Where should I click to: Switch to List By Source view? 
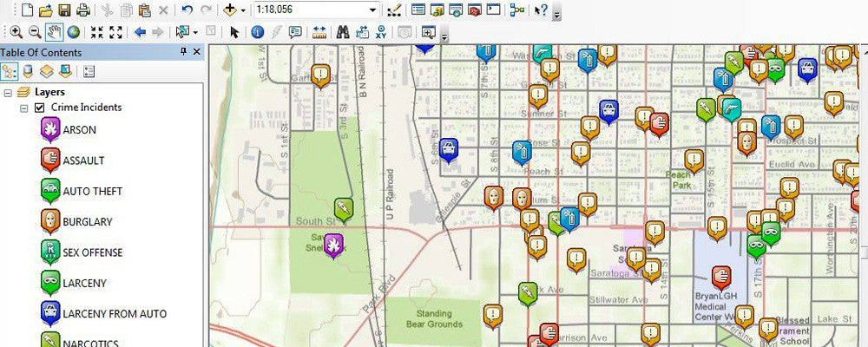pyautogui.click(x=28, y=71)
